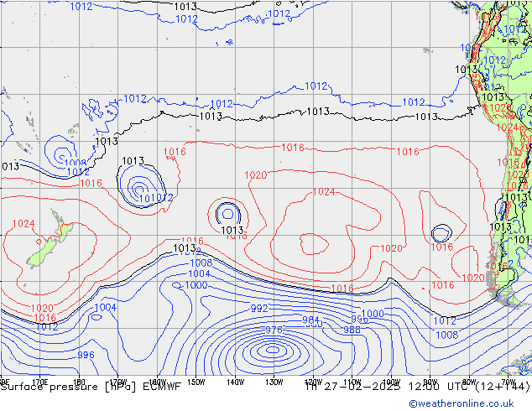The width and height of the screenshot is (532, 411).
Task: Click the 1016 label directly above the 1020 near 100W
Action: (x=408, y=152)
